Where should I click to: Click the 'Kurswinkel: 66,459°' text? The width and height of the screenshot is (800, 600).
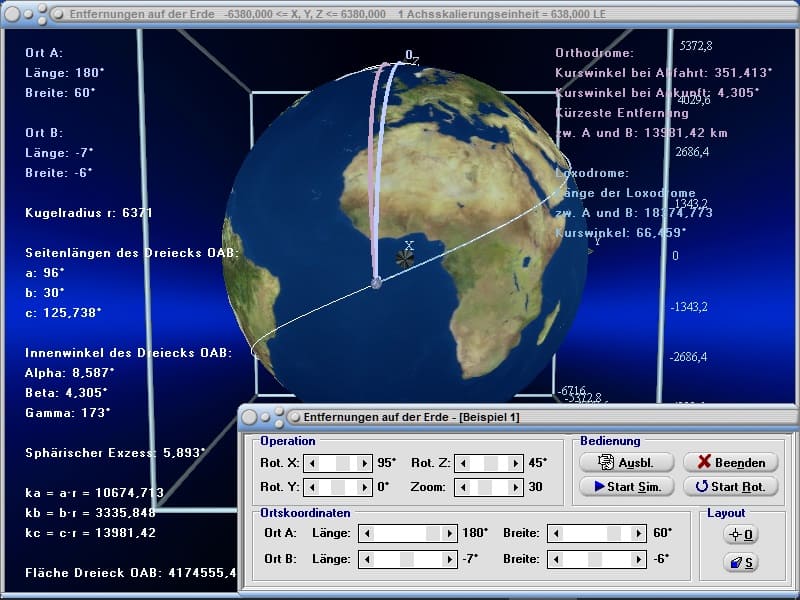point(621,233)
